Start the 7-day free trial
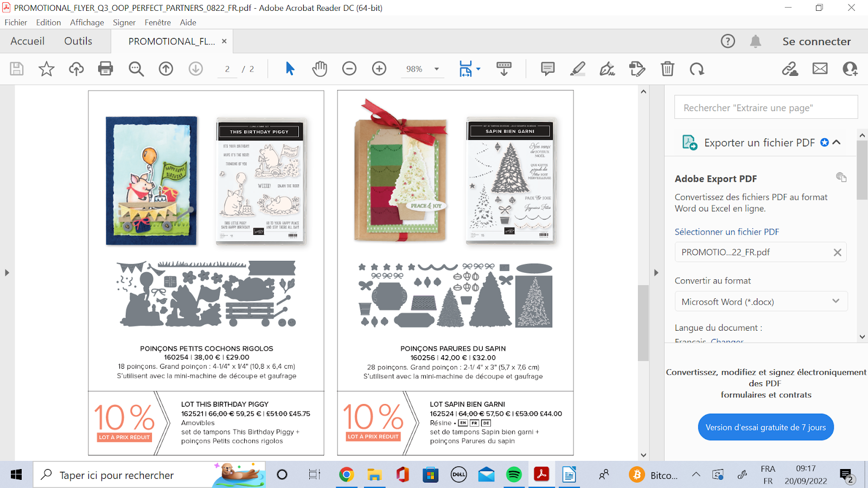 (765, 427)
